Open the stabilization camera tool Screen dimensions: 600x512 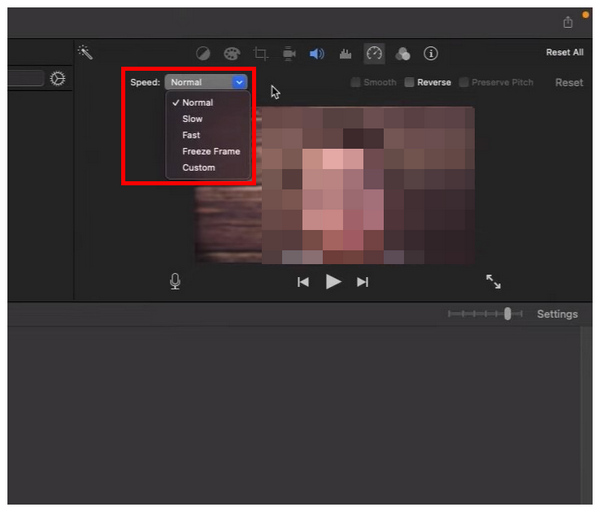[289, 54]
